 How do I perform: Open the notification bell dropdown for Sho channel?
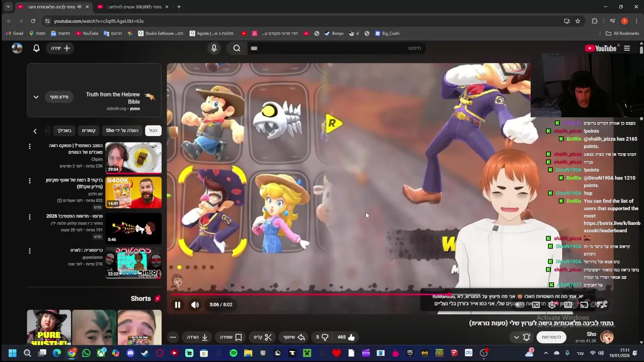pyautogui.click(x=521, y=337)
